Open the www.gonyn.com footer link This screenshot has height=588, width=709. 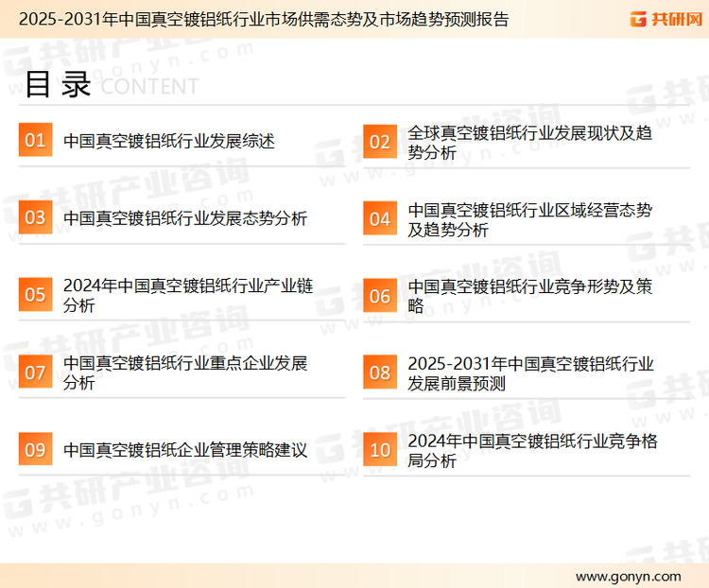(x=628, y=577)
